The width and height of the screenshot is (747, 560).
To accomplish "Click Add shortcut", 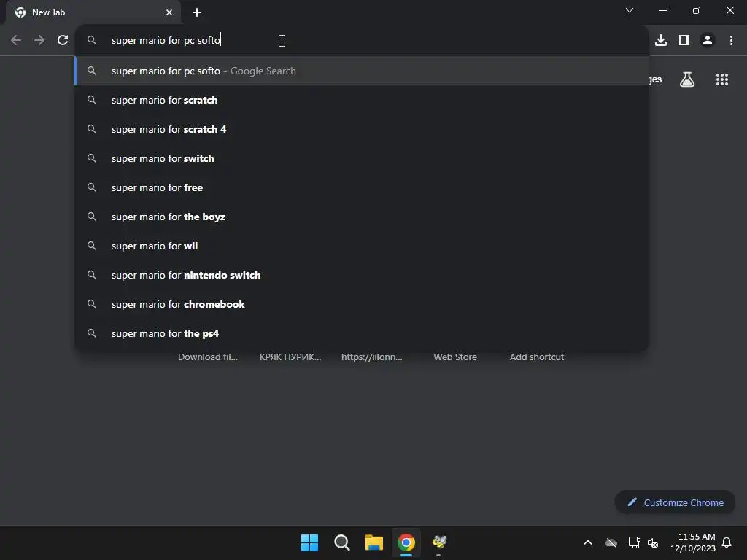I will pos(536,357).
